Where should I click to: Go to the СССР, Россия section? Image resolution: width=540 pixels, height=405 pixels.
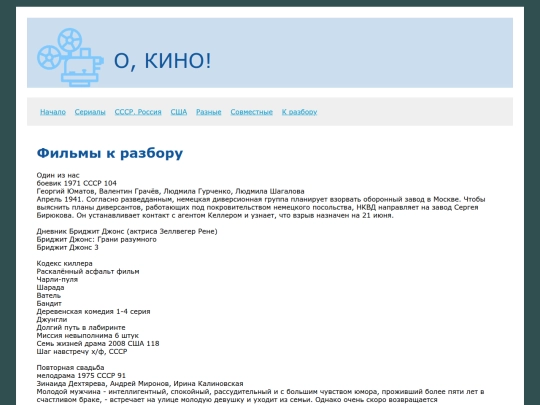(138, 112)
